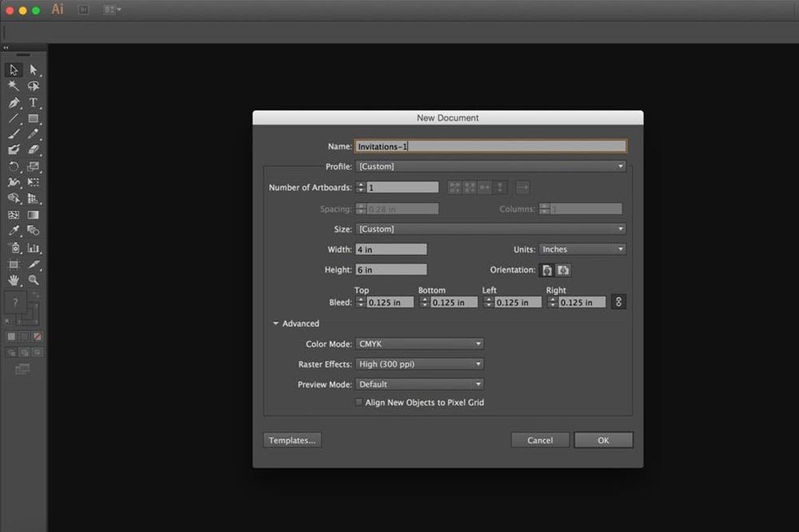Viewport: 799px width, 532px height.
Task: Pick the Zoom tool in toolbox
Action: (33, 279)
